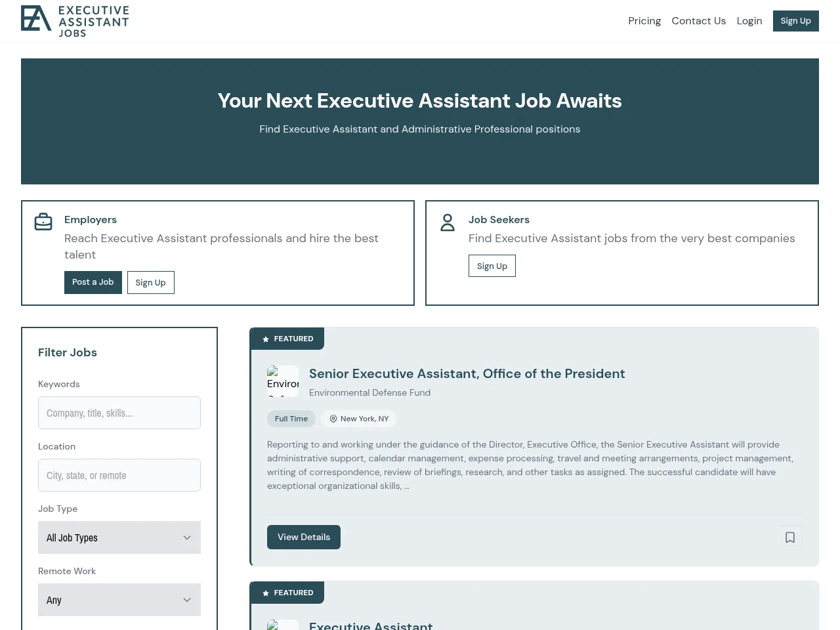Click the New York location pin icon
Screen dimensions: 840x630
pos(333,419)
